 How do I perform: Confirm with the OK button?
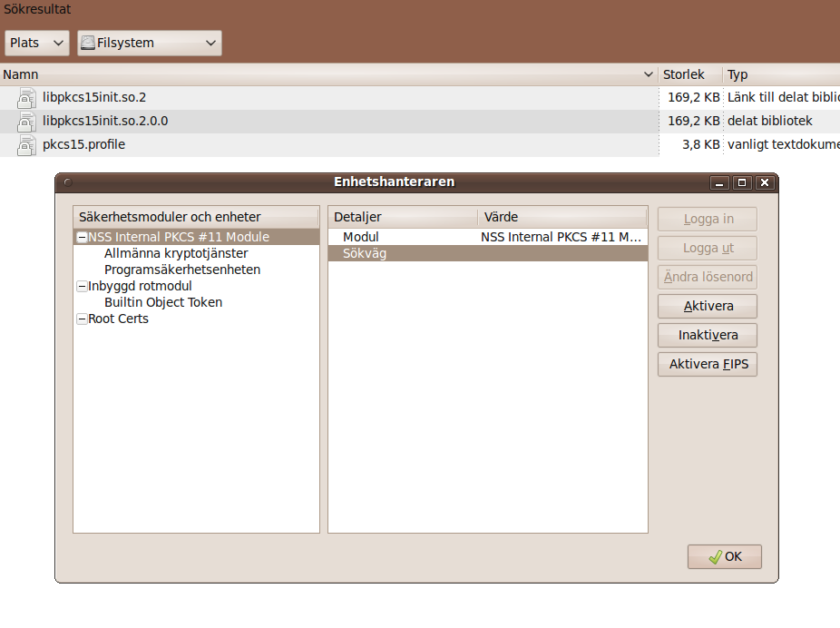(x=725, y=556)
